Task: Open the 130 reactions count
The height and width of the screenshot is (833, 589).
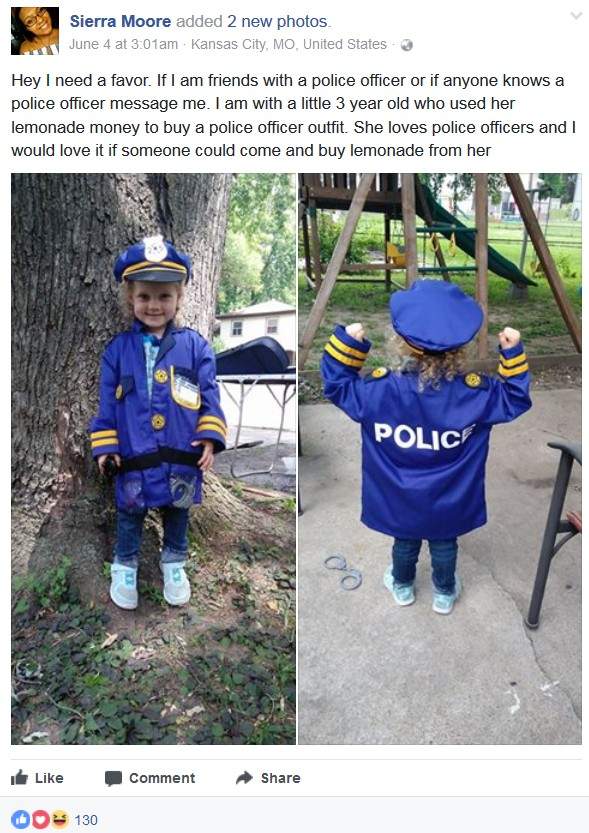Action: 86,820
